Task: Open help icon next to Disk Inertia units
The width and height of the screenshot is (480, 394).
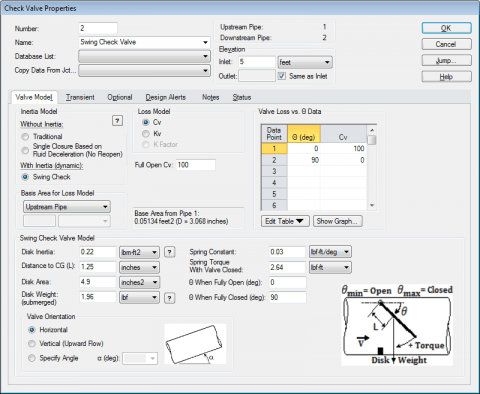Action: click(x=170, y=252)
